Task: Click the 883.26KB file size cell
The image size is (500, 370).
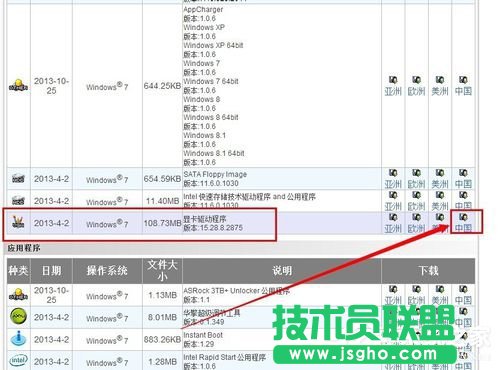Action: [x=162, y=339]
